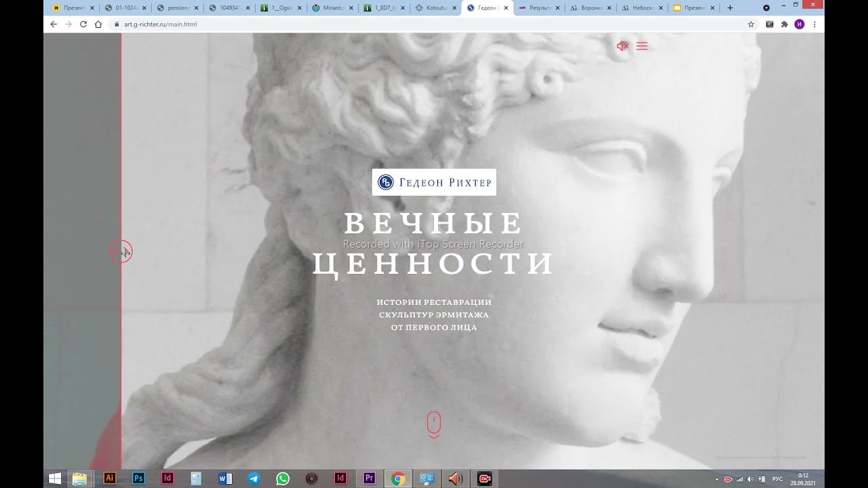
Task: Click the volume icon in the system tray
Action: [x=750, y=479]
